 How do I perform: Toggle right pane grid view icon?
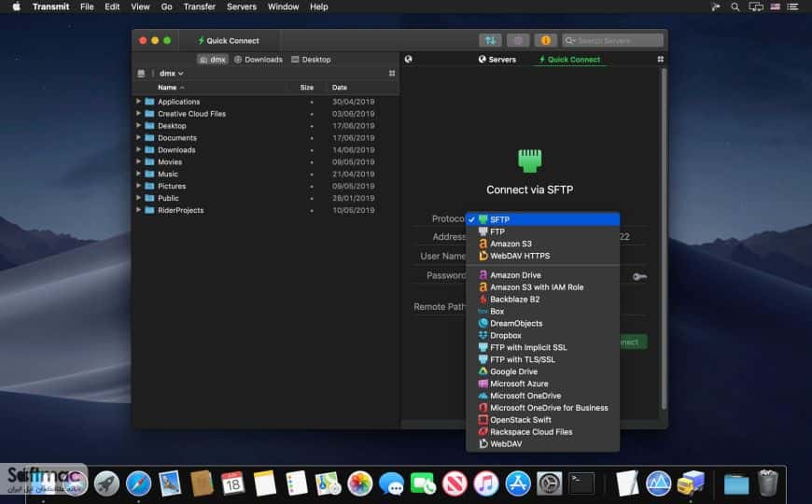(660, 59)
